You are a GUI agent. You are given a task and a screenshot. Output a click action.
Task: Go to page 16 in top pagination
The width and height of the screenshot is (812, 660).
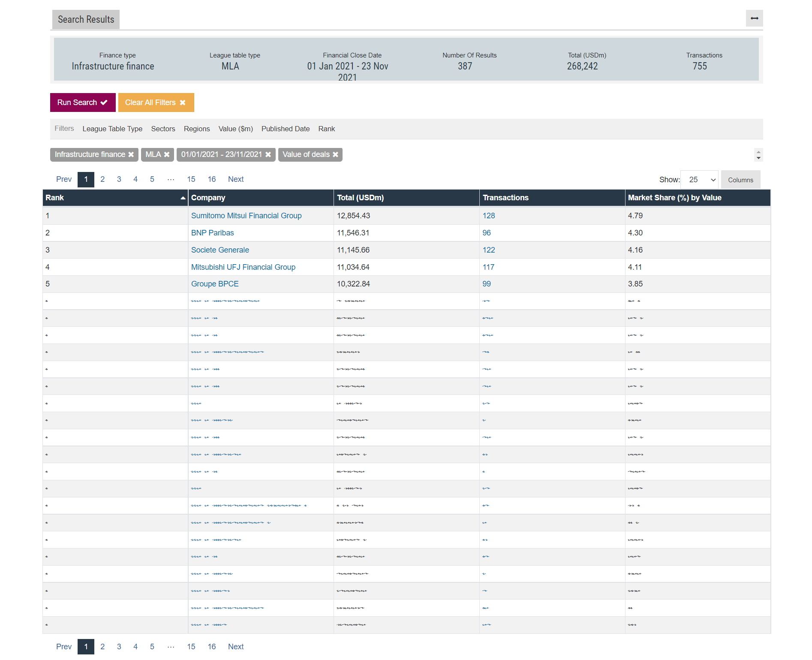point(212,179)
